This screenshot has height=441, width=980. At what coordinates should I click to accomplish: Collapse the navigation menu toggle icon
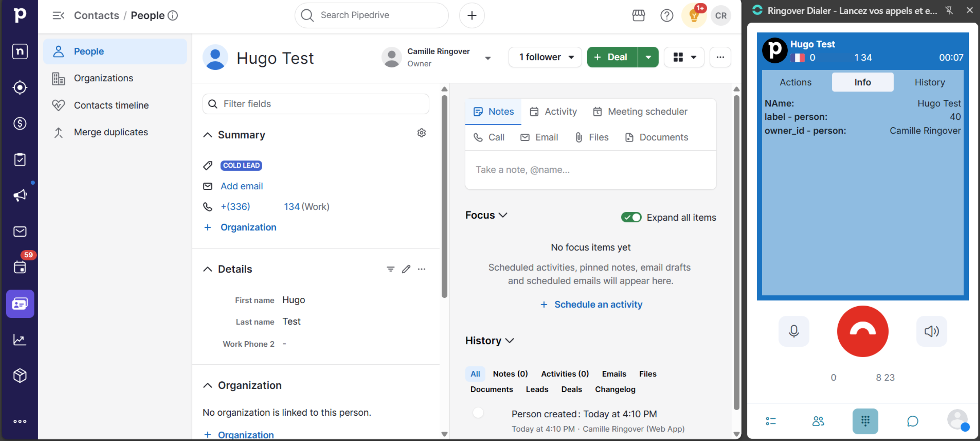(58, 15)
